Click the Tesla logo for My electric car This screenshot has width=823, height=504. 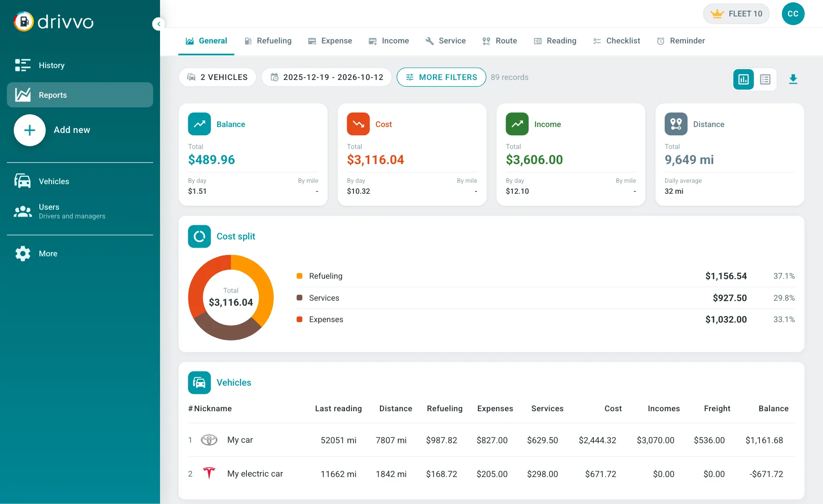tap(209, 473)
